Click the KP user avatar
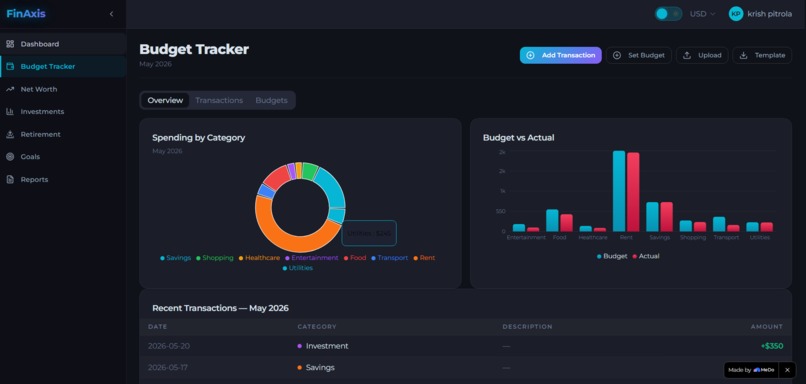806x384 pixels. [736, 14]
